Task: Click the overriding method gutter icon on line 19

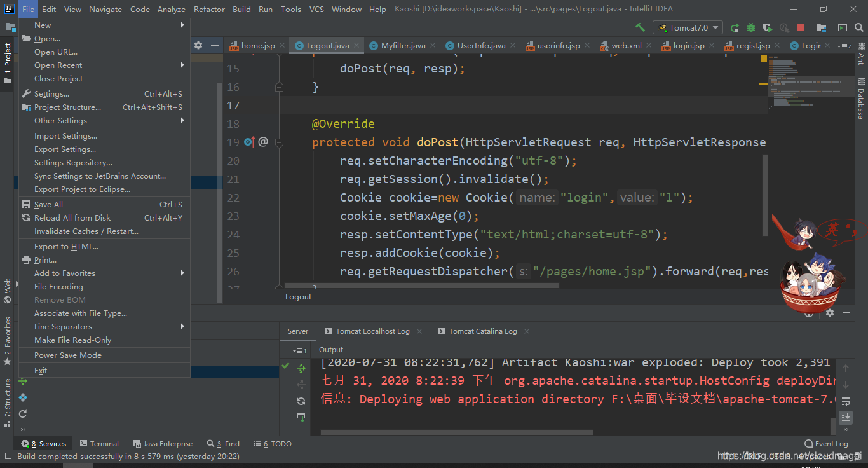Action: 249,142
